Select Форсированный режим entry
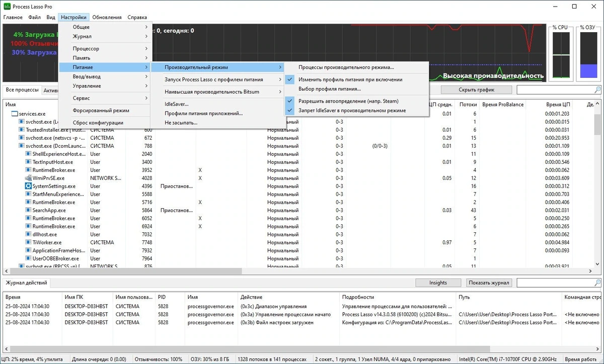 coord(105,110)
